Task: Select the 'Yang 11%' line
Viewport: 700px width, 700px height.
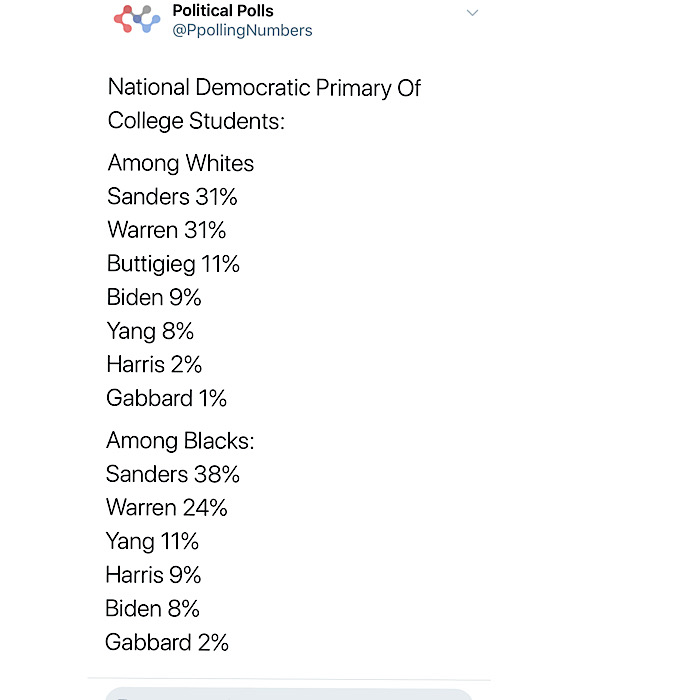Action: [152, 542]
